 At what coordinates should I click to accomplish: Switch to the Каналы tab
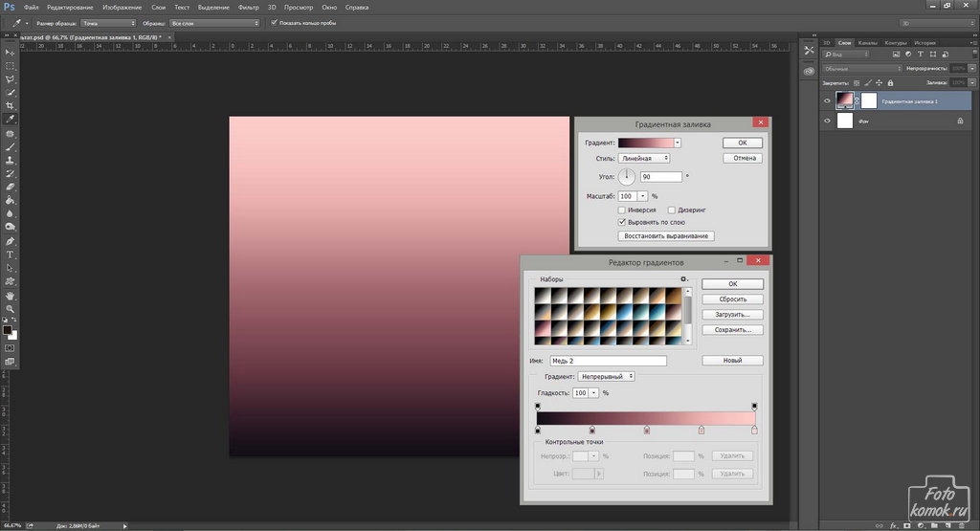tap(868, 43)
